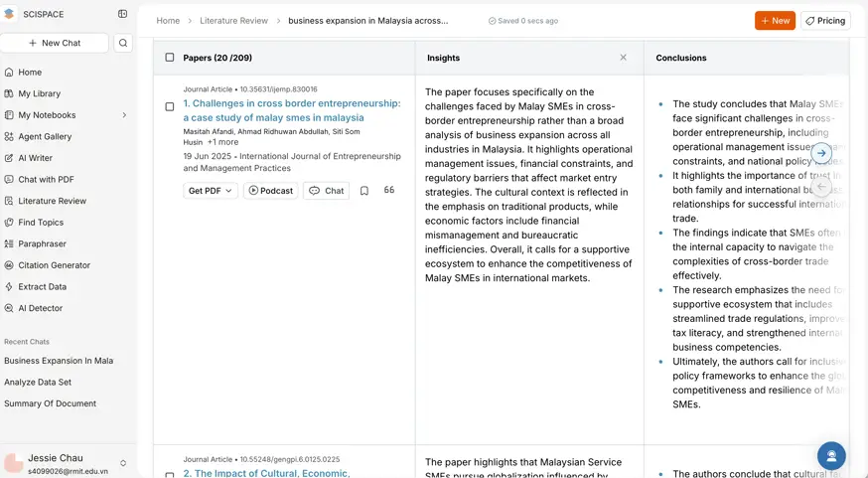The height and width of the screenshot is (478, 868).
Task: Open the Get PDF dropdown
Action: click(211, 191)
